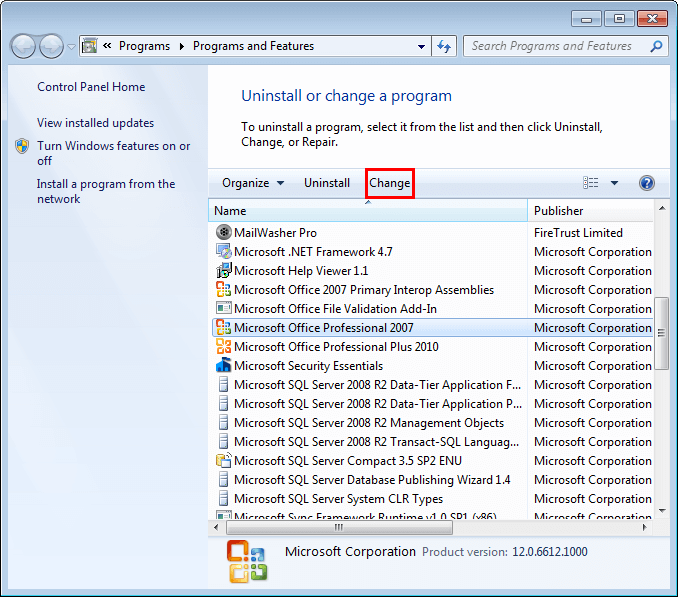Click icon of SQL Server Data-Tier Application F...
The image size is (678, 597).
pyautogui.click(x=223, y=384)
